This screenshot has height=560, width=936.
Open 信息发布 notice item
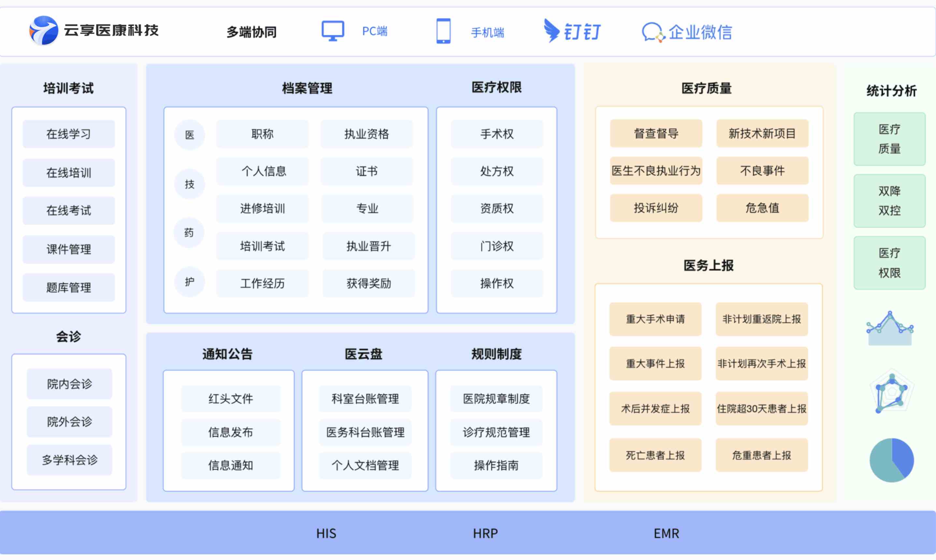click(x=231, y=432)
